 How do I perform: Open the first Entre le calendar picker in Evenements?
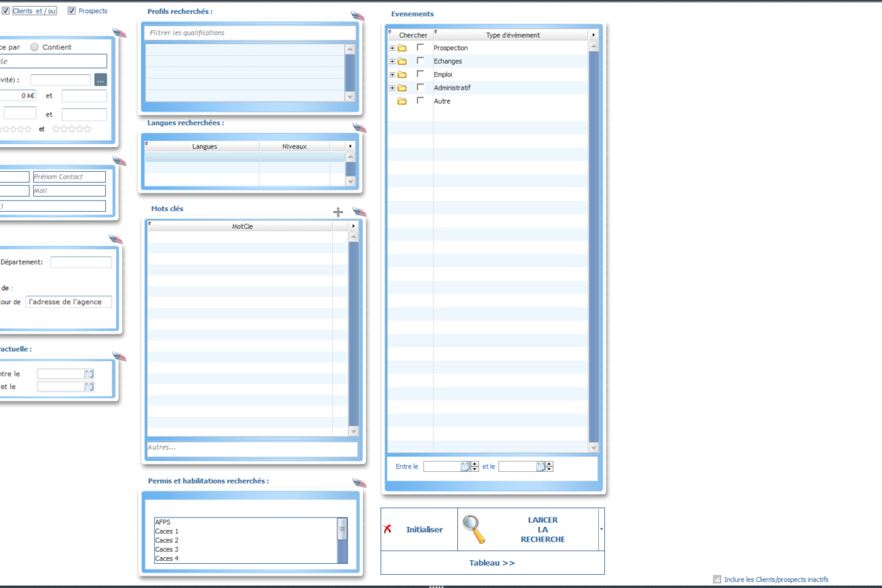pos(465,466)
